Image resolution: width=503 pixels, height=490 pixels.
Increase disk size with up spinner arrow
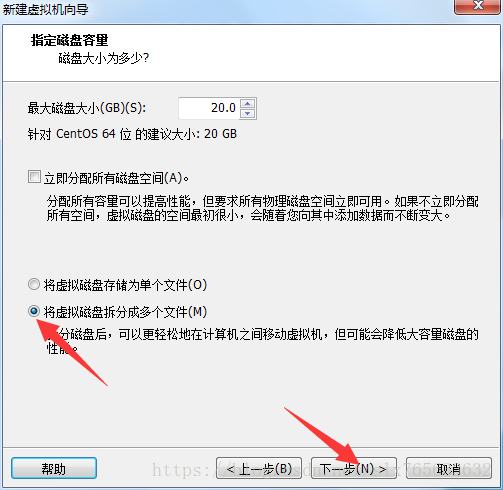pyautogui.click(x=248, y=103)
